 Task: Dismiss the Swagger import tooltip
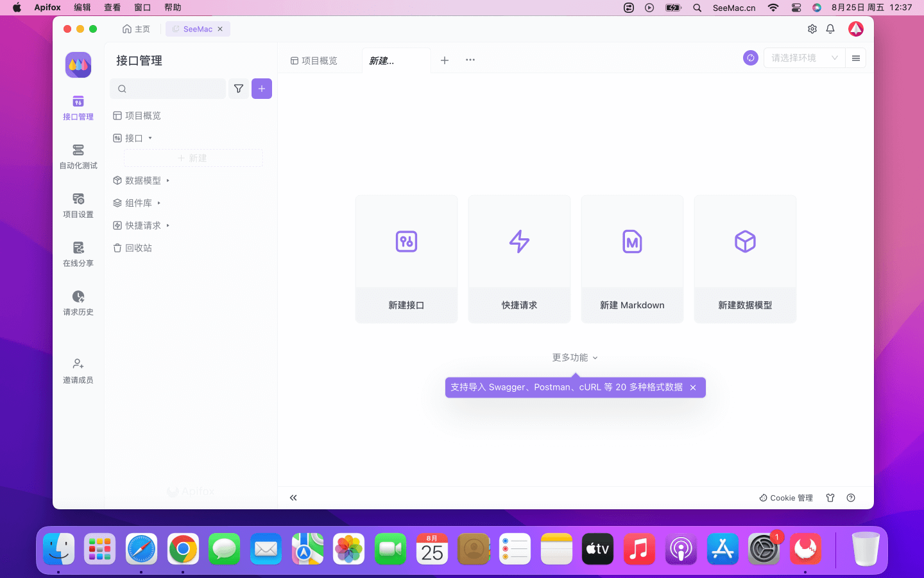pos(693,387)
